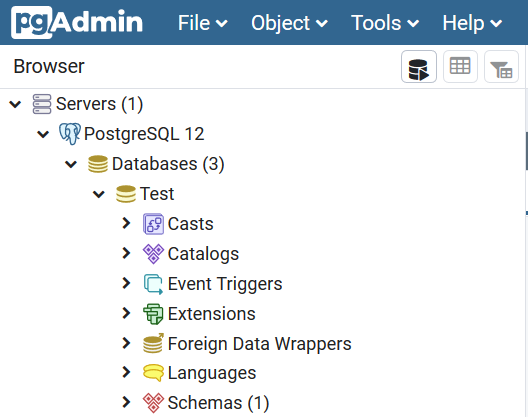The image size is (528, 417).
Task: Click the Schemas red diamonds icon
Action: tap(153, 403)
